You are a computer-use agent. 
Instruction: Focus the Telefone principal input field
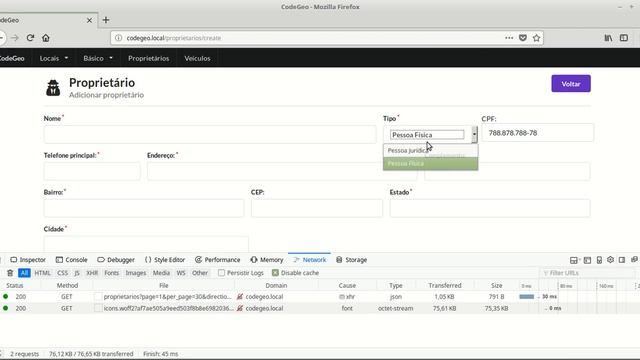[92, 171]
